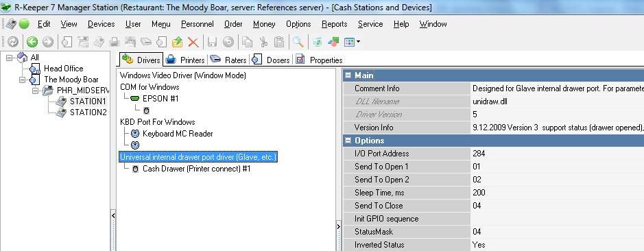Select STATION2 in the tree

[x=88, y=112]
